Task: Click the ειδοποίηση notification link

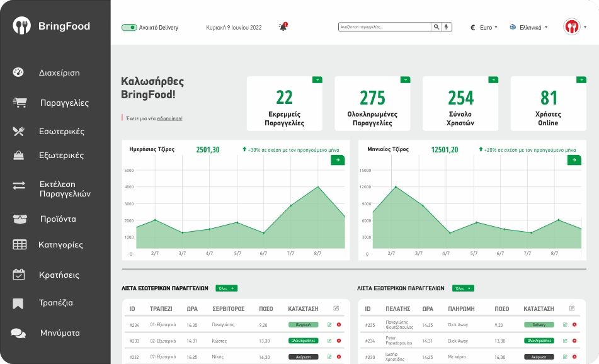Action: click(169, 118)
